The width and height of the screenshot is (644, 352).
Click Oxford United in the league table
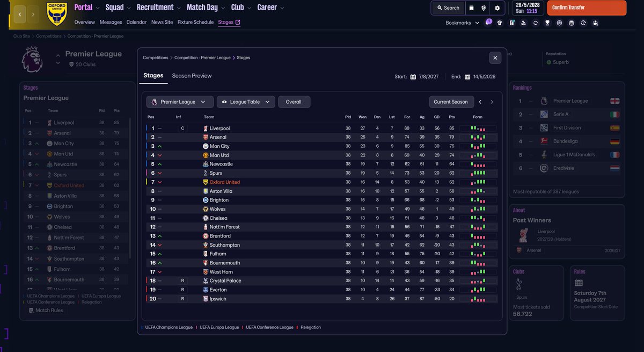pos(225,182)
